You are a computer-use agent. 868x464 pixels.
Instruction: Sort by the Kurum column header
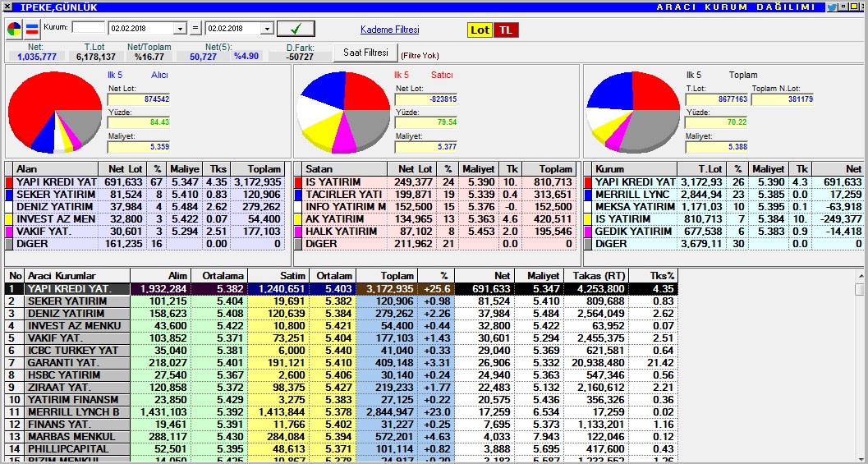[635, 169]
